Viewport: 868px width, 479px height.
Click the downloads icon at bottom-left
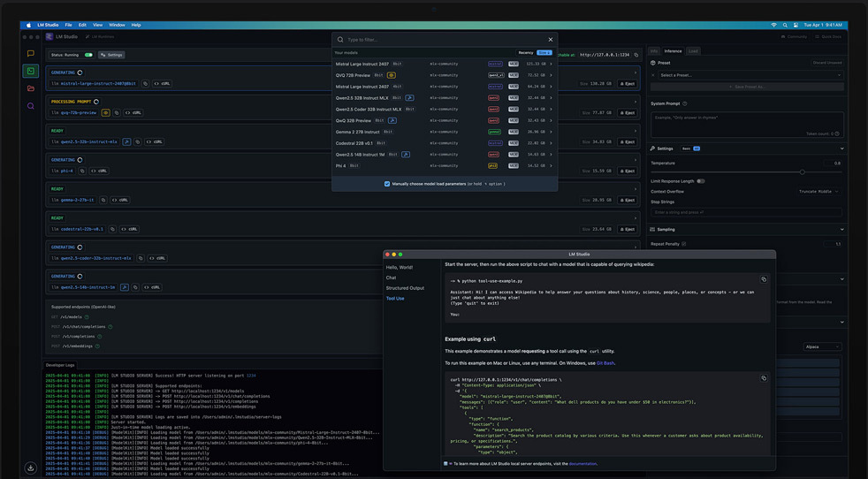(31, 468)
